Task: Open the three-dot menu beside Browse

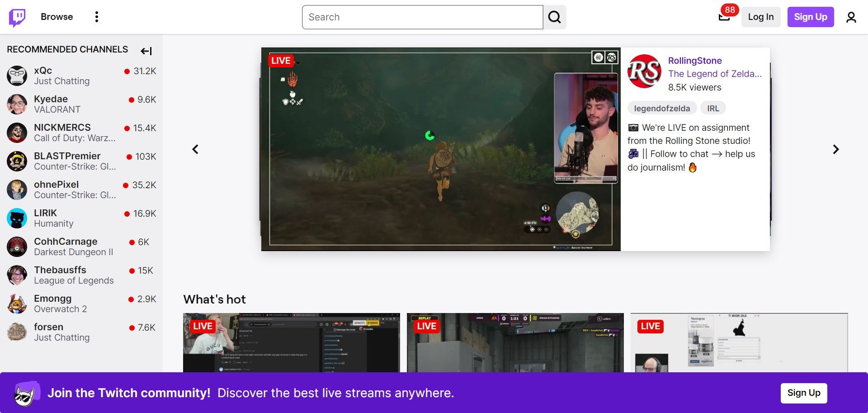Action: 96,17
